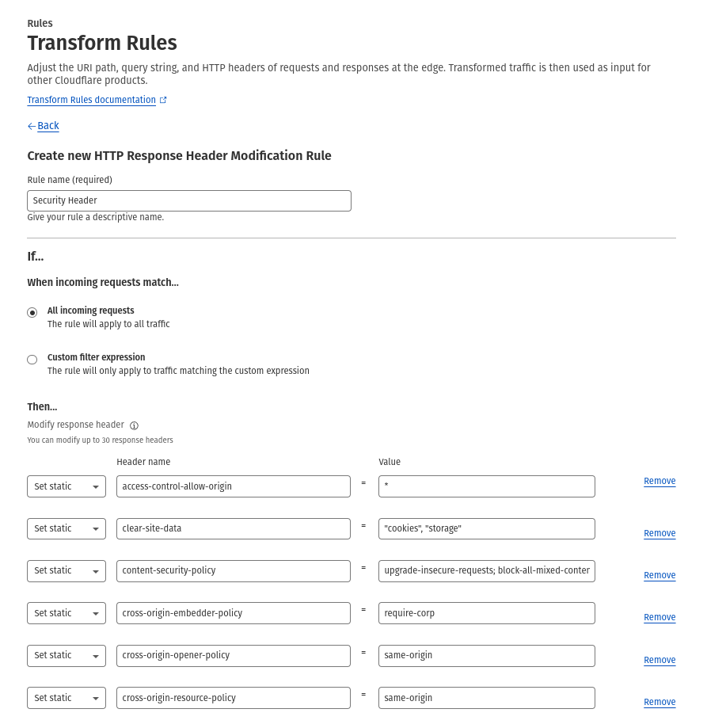Remove the cross-origin-embedder-policy header row
The image size is (707, 728).
[x=659, y=617]
